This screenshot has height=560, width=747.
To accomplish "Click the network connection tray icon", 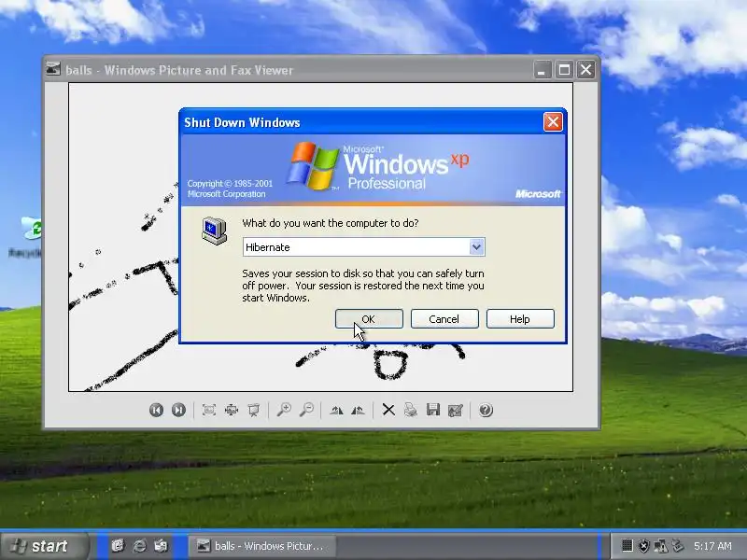I will [x=660, y=546].
